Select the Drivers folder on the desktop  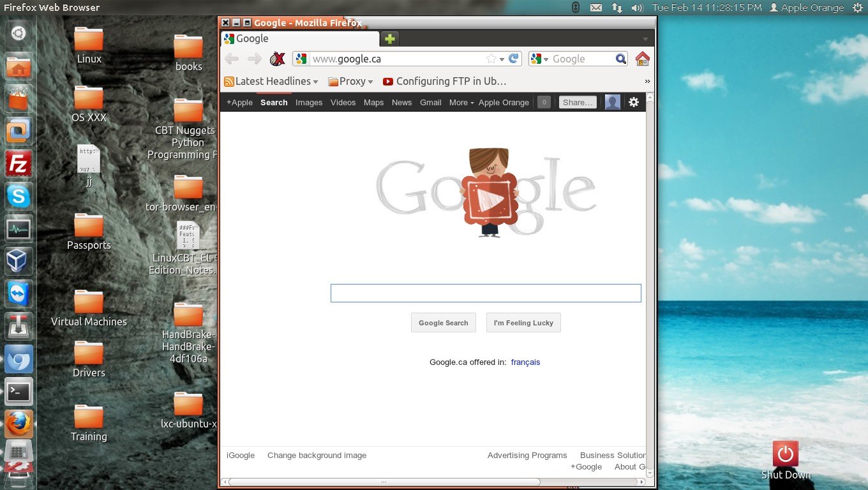(89, 359)
